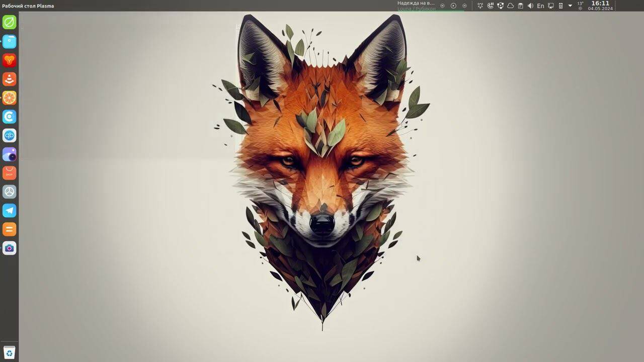Launch the Yandex Browser from dock
Viewport: 644px width, 362px height.
(10, 60)
